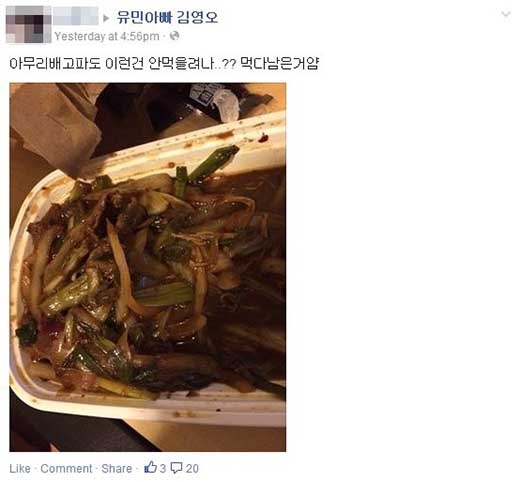Open the post options chevron menu
This screenshot has height=482, width=520.
tap(506, 14)
